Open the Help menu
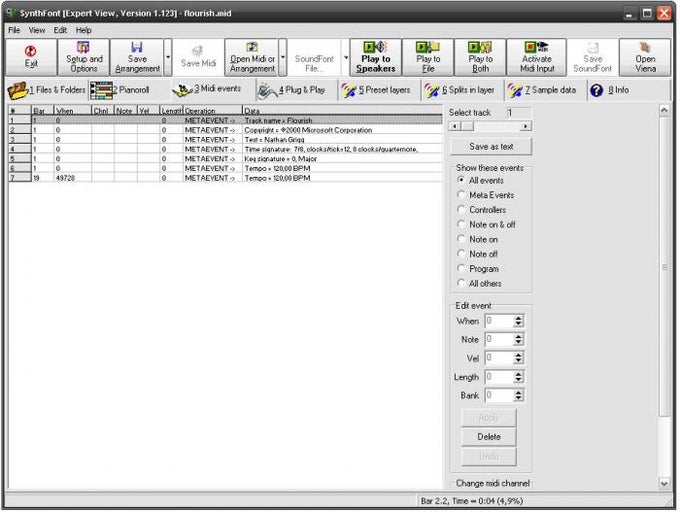Image resolution: width=680 pixels, height=512 pixels. click(x=83, y=30)
